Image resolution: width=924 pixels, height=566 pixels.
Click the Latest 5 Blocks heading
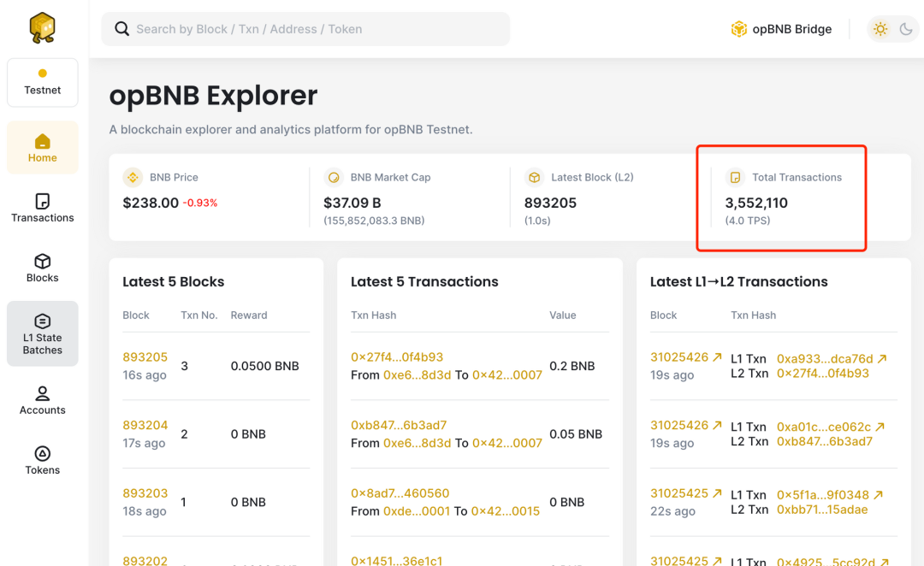coord(173,281)
